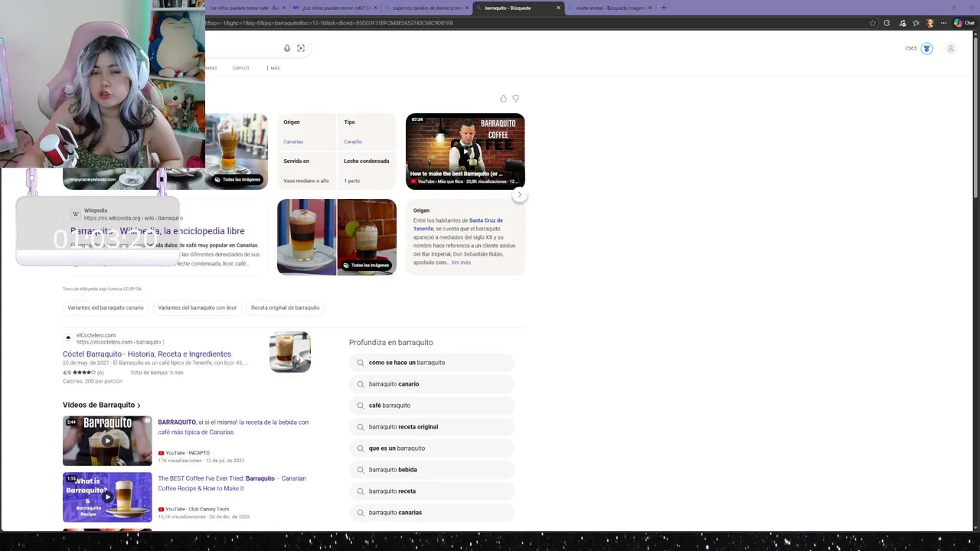Viewport: 980px width, 551px height.
Task: Click the browser address bar URL
Action: pyautogui.click(x=329, y=23)
